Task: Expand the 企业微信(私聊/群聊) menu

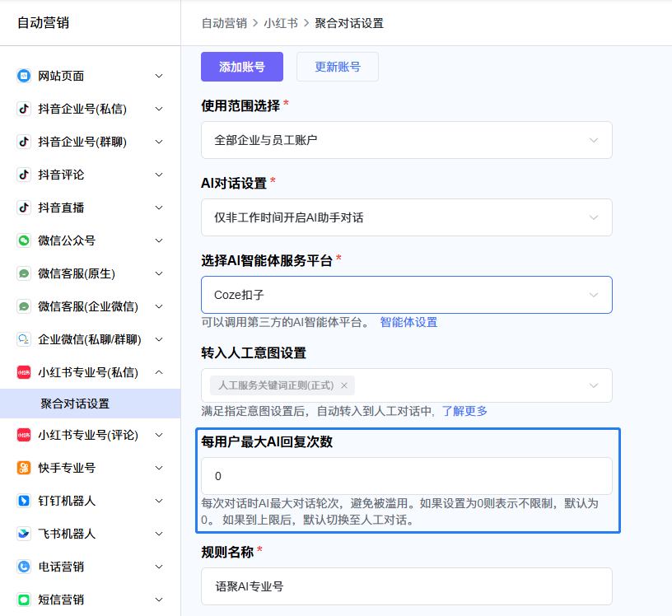Action: pos(159,339)
